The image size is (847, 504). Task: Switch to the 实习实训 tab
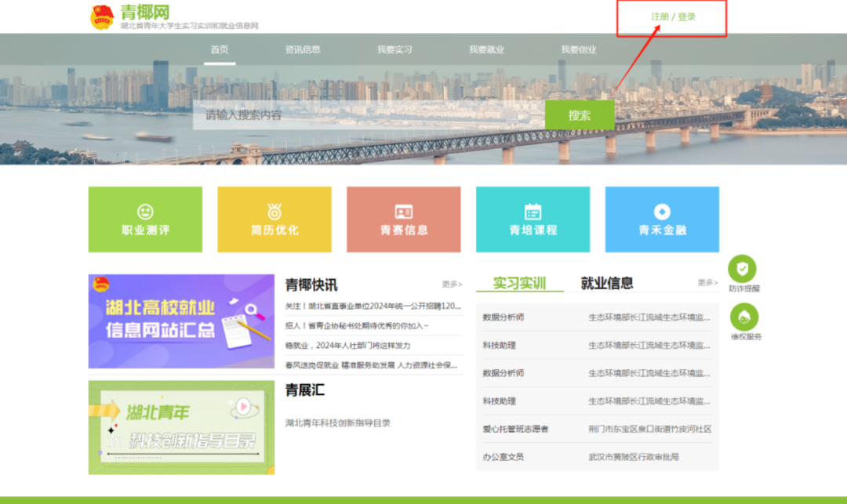519,283
